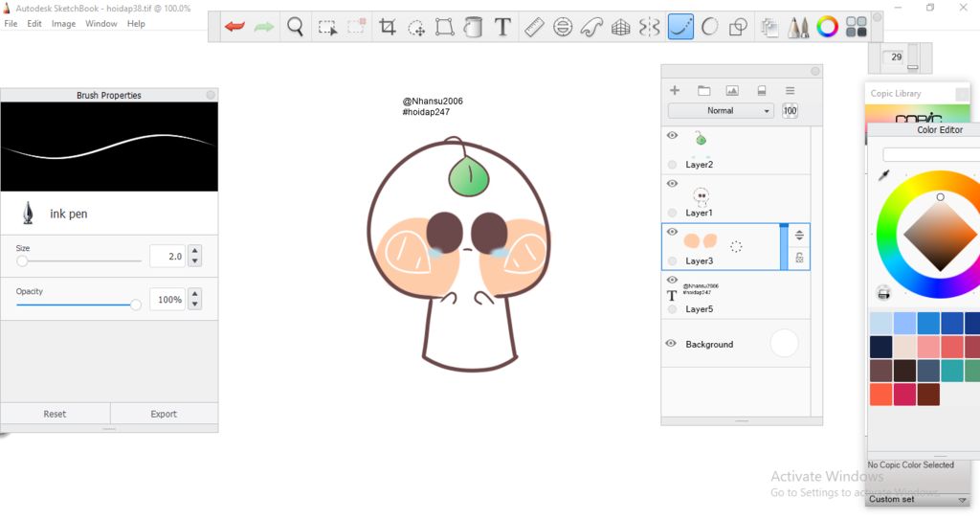Open the Copic Library swatches icon
The width and height of the screenshot is (980, 520).
(856, 27)
